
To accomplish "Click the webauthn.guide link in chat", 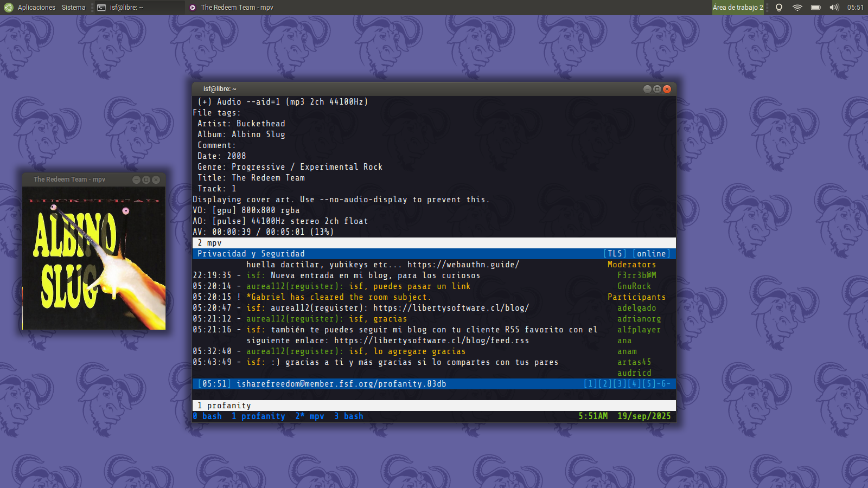I will [x=463, y=265].
